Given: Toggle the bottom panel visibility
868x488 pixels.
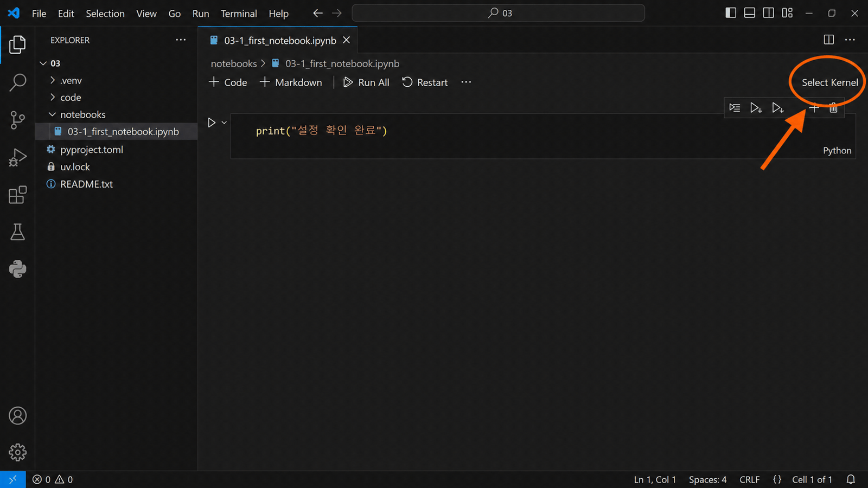Looking at the screenshot, I should click(x=749, y=13).
